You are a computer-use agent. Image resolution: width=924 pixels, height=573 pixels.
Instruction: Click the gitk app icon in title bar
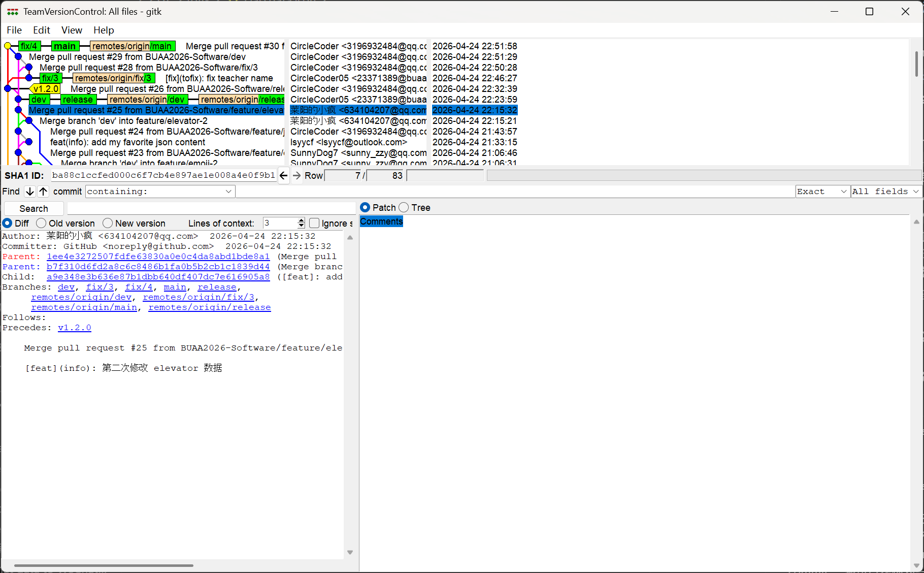tap(13, 12)
